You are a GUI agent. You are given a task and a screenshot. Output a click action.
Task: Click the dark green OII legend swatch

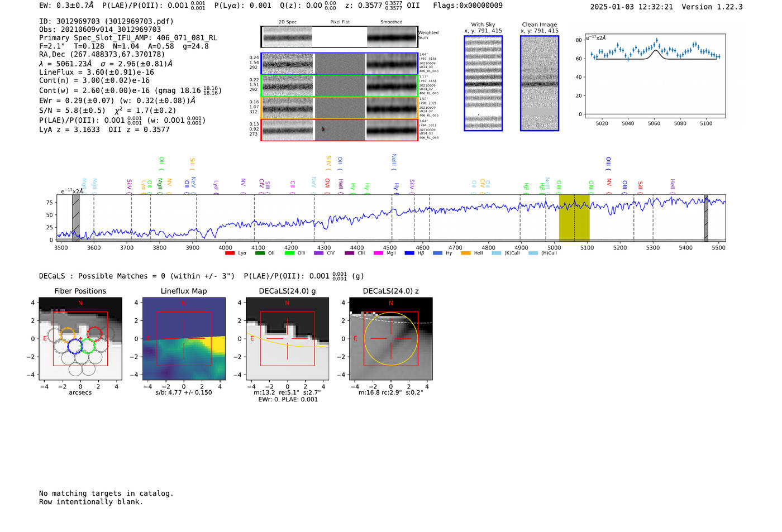(260, 253)
